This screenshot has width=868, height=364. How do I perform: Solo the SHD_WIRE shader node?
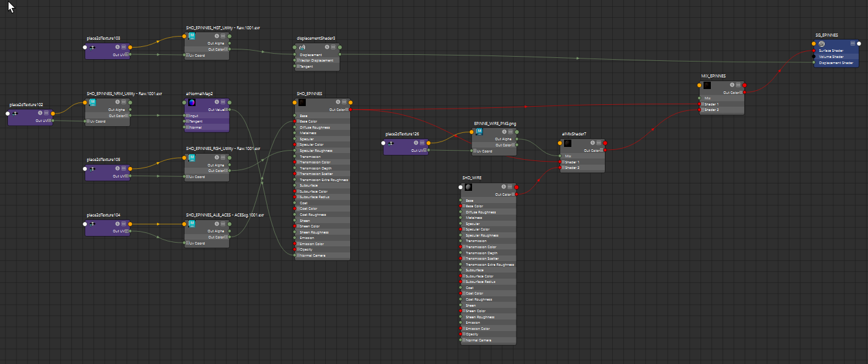pyautogui.click(x=504, y=187)
